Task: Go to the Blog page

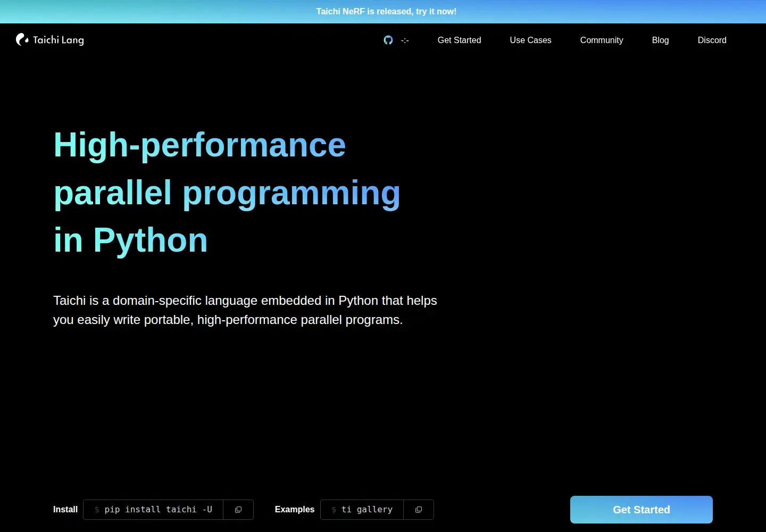Action: tap(660, 40)
